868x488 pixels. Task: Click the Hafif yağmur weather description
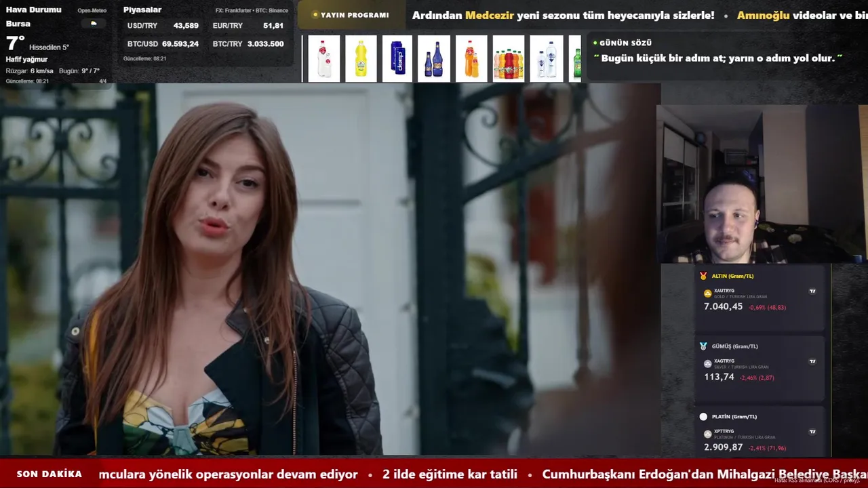pyautogui.click(x=26, y=60)
